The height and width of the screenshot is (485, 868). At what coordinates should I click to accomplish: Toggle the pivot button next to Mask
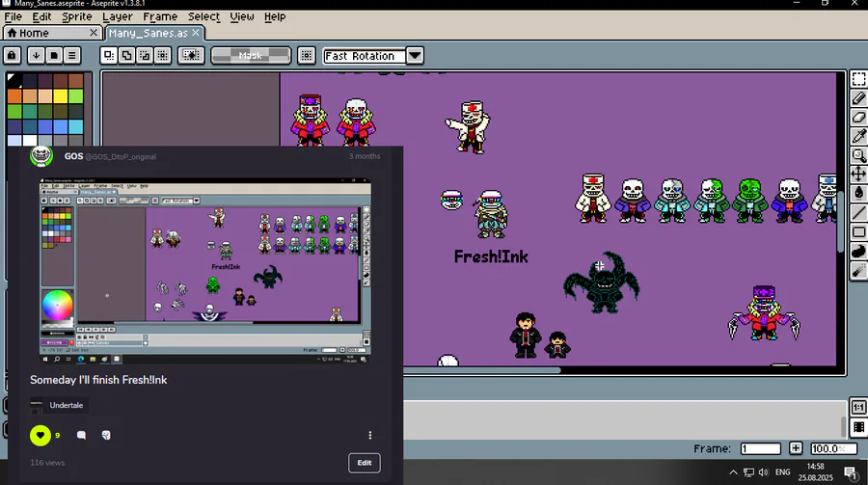point(306,55)
